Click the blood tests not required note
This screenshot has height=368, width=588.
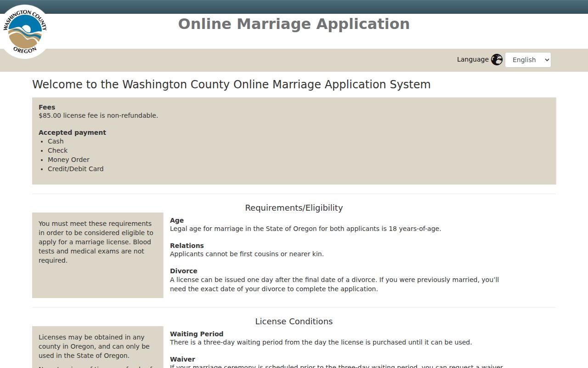click(96, 242)
